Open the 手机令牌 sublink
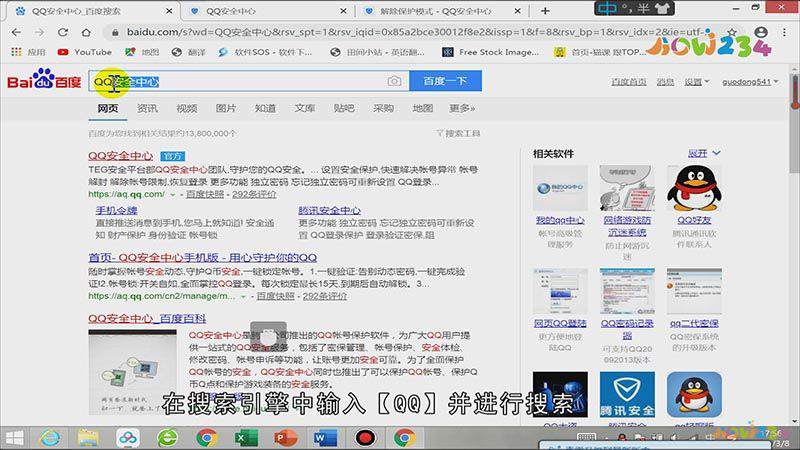This screenshot has height=450, width=800. click(116, 210)
